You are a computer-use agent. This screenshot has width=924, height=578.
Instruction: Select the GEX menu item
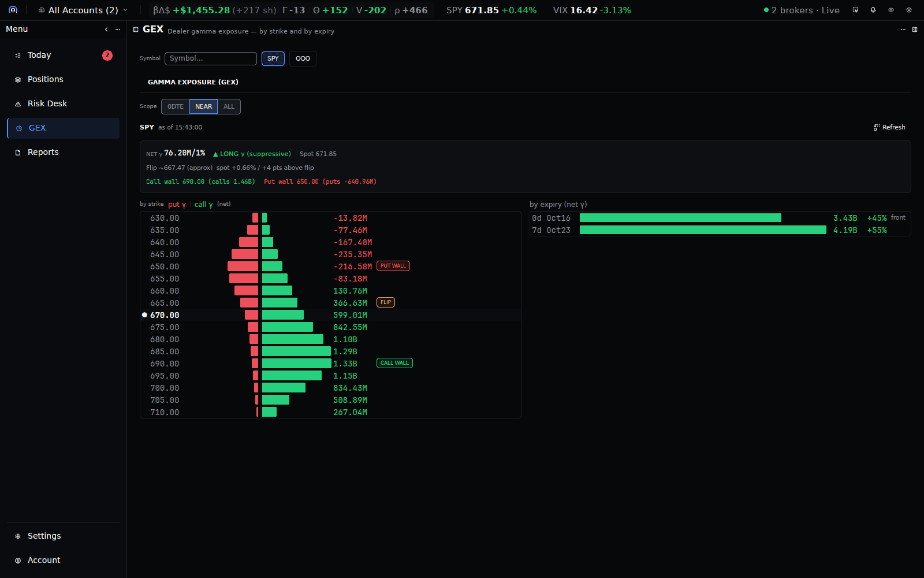(64, 128)
